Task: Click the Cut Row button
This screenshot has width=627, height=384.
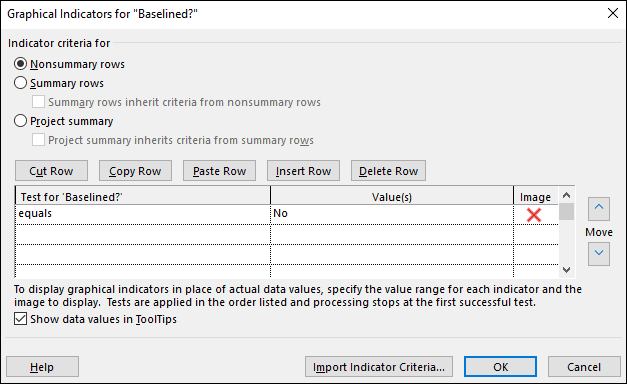Action: coord(51,171)
